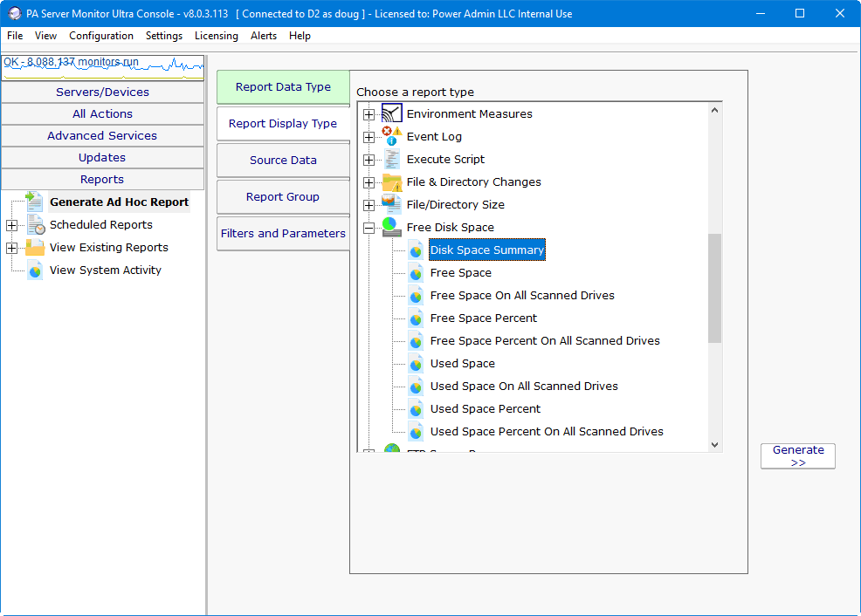Click the Generate Ad Hoc Report icon
This screenshot has width=861, height=616.
35,202
